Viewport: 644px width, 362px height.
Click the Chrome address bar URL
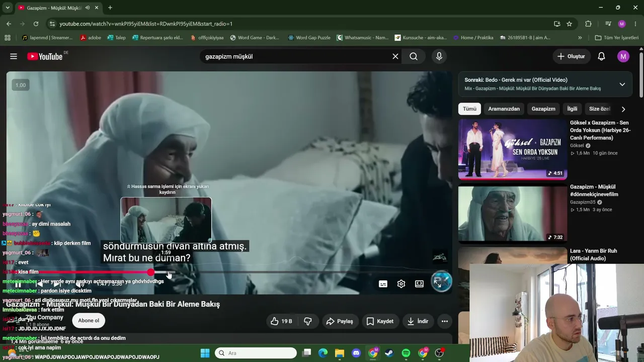click(x=146, y=24)
